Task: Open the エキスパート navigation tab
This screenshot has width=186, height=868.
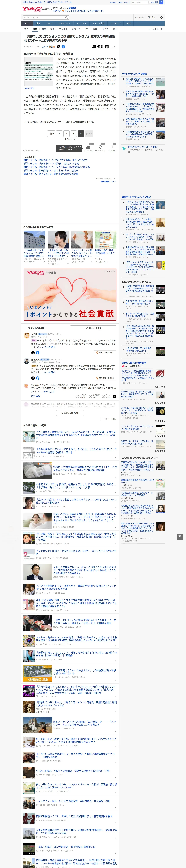Action: click(64, 24)
